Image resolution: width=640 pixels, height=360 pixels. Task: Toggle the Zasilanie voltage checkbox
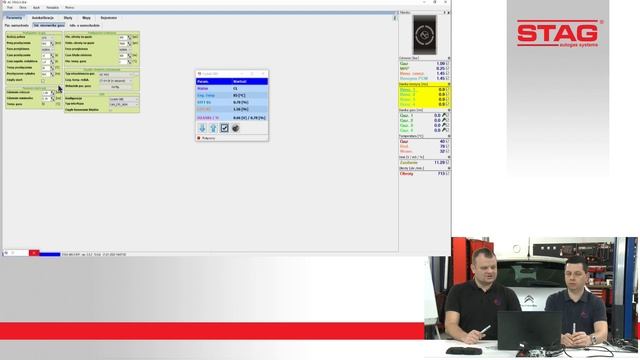click(x=448, y=162)
